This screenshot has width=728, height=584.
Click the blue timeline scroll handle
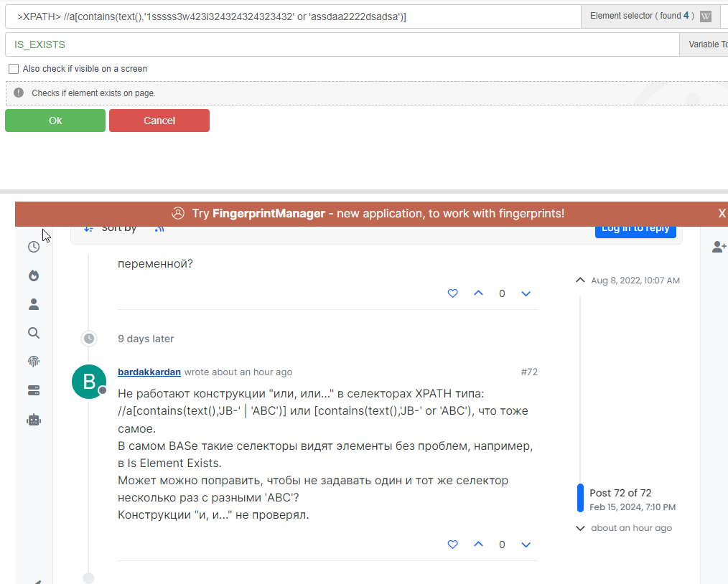point(580,498)
